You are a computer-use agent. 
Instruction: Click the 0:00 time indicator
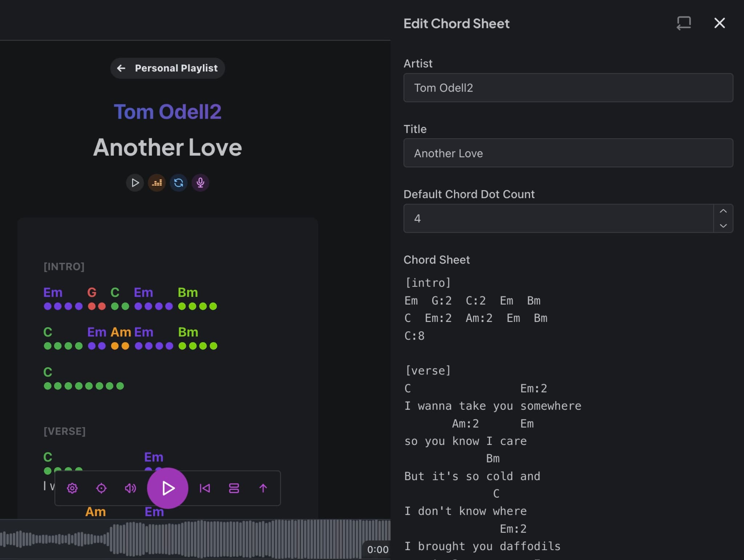click(x=378, y=549)
